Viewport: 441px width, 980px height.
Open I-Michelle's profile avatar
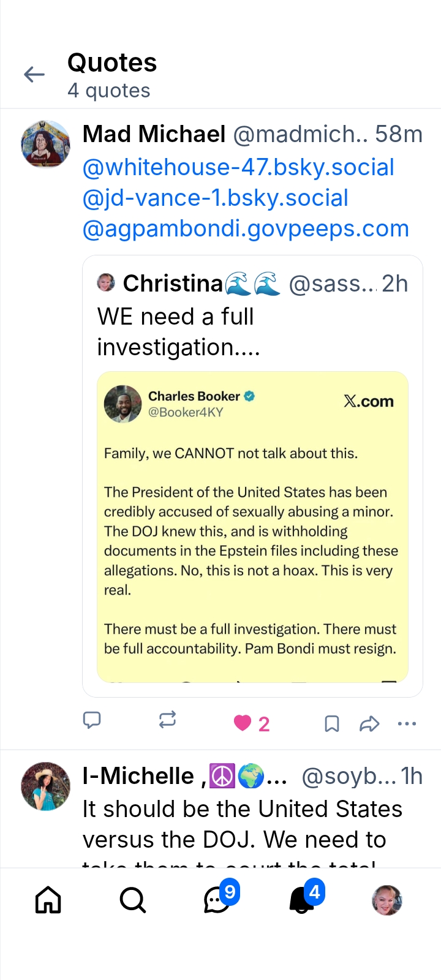(46, 786)
